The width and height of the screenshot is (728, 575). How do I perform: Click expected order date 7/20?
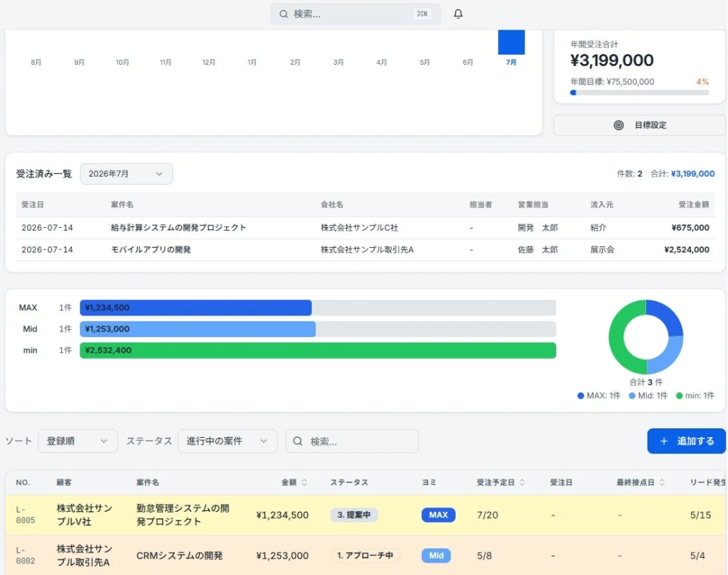(x=487, y=515)
